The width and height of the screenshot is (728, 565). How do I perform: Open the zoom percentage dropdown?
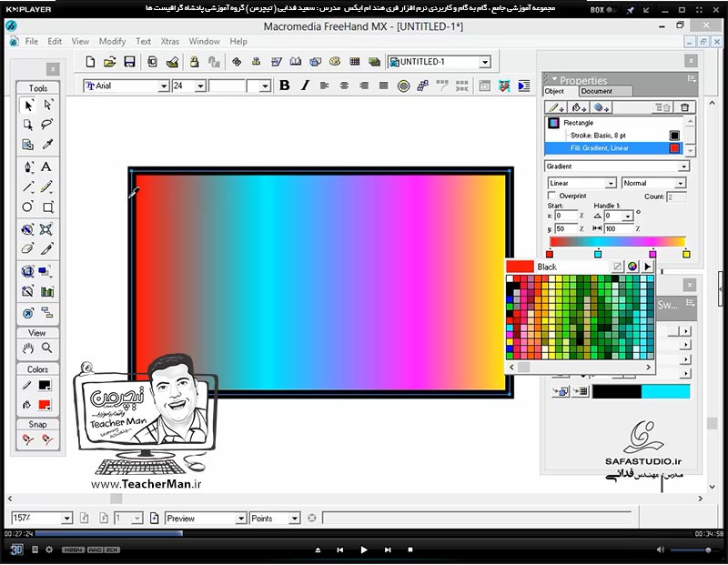[66, 519]
